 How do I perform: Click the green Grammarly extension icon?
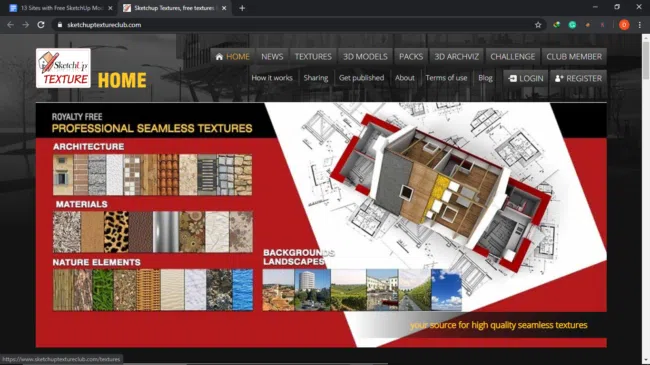click(x=572, y=25)
